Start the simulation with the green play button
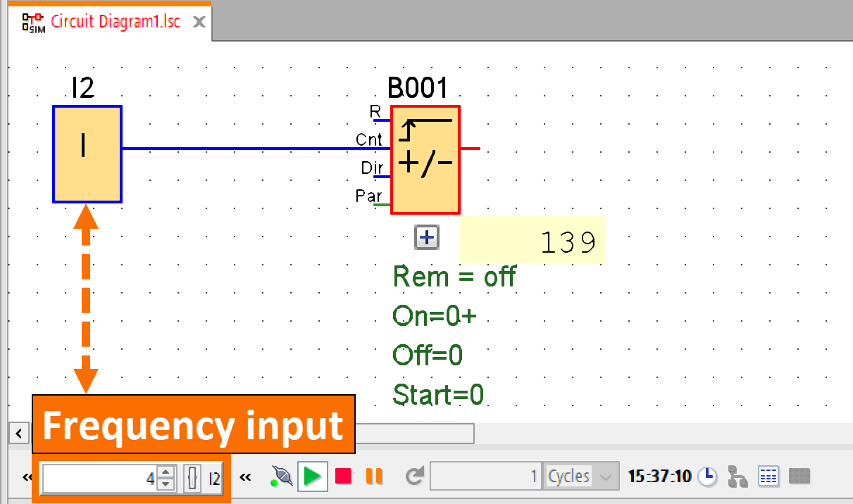 pos(312,476)
